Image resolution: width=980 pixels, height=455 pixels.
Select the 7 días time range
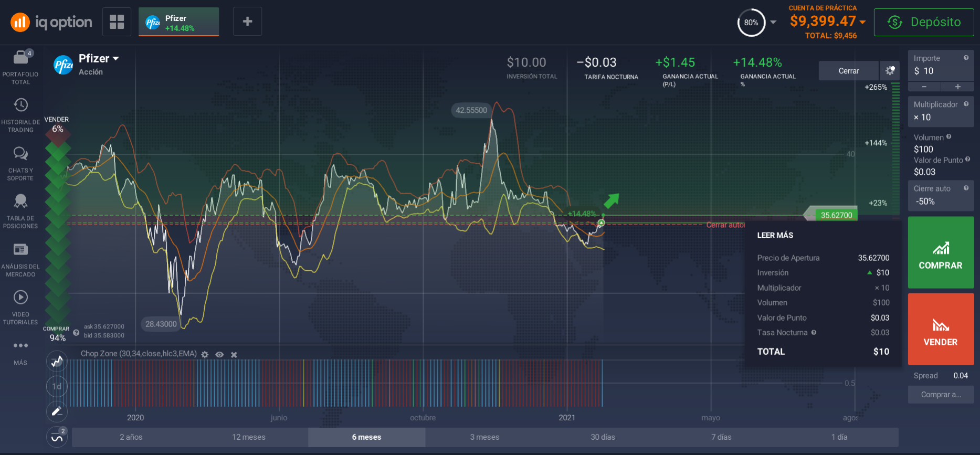[x=721, y=437]
